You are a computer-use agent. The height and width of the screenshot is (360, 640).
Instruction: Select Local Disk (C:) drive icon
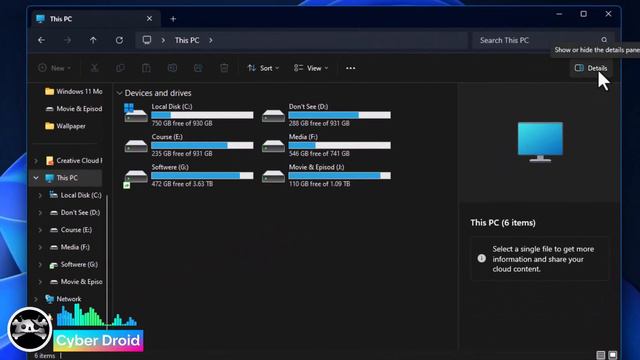[x=136, y=113]
